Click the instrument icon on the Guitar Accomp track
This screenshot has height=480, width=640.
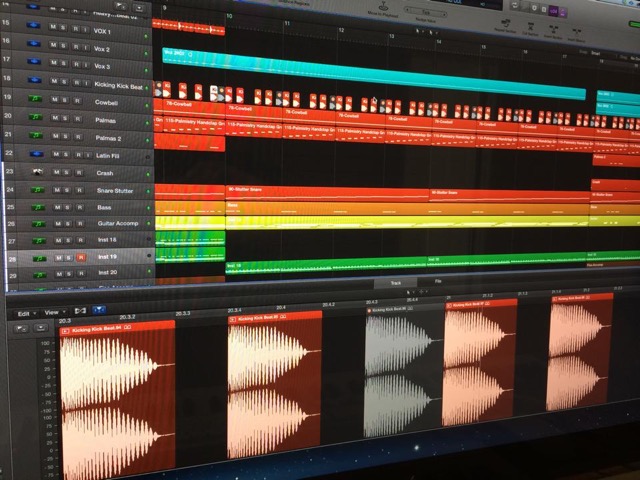37,224
